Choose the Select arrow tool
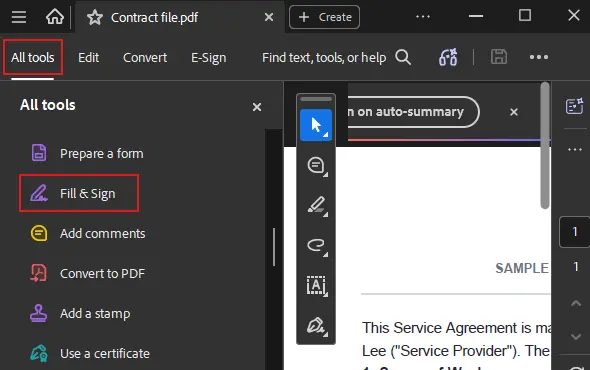Image resolution: width=590 pixels, height=370 pixels. pos(316,125)
